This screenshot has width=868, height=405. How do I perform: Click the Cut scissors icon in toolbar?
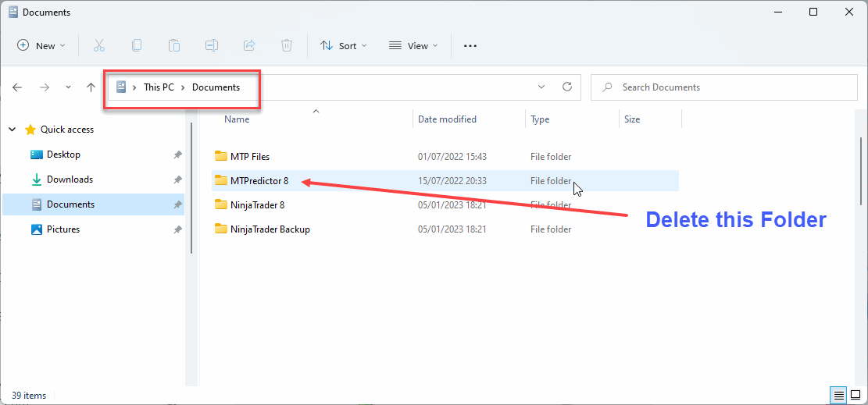[x=99, y=46]
